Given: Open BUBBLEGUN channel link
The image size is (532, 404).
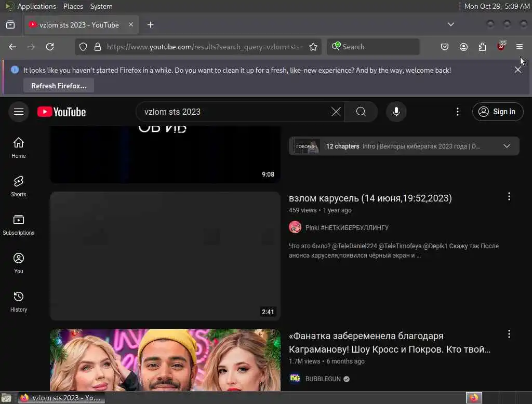Looking at the screenshot, I should click(x=323, y=379).
